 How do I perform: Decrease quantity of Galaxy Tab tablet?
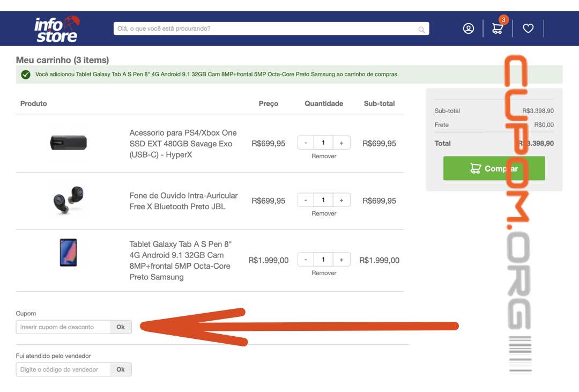pos(306,260)
